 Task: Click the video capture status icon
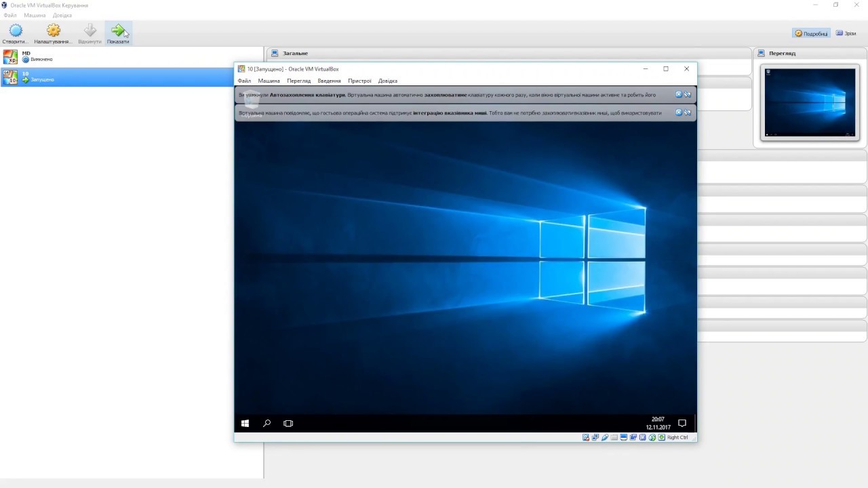[x=633, y=437]
